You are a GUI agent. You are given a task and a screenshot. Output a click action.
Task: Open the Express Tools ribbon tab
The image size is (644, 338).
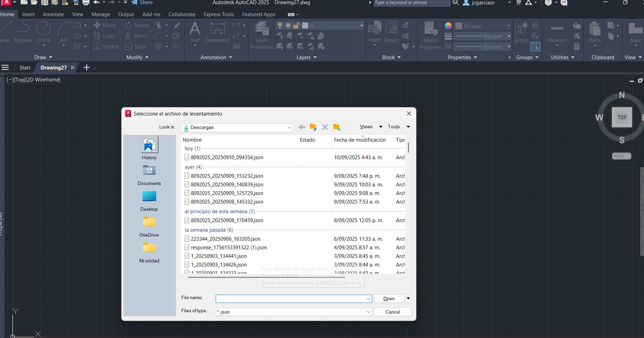tap(218, 14)
